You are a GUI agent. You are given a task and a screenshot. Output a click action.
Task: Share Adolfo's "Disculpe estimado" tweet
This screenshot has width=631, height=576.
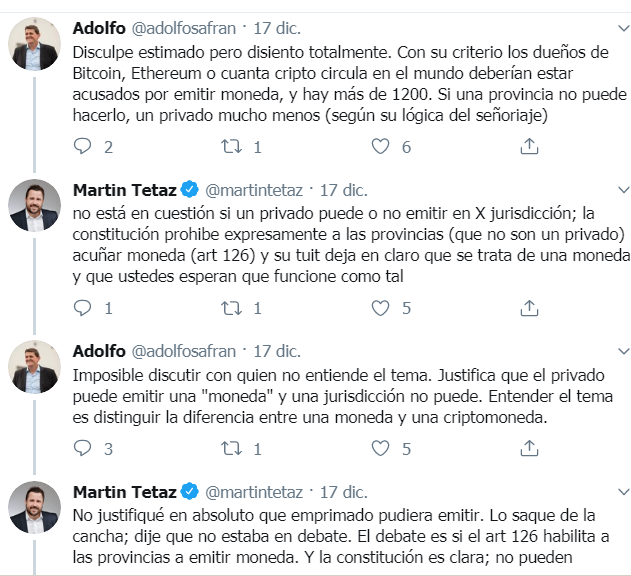coord(529,147)
